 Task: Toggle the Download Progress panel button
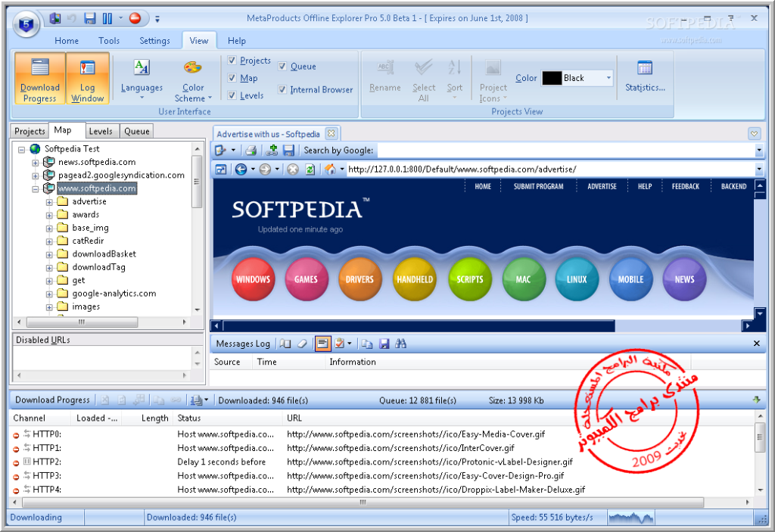(x=39, y=79)
